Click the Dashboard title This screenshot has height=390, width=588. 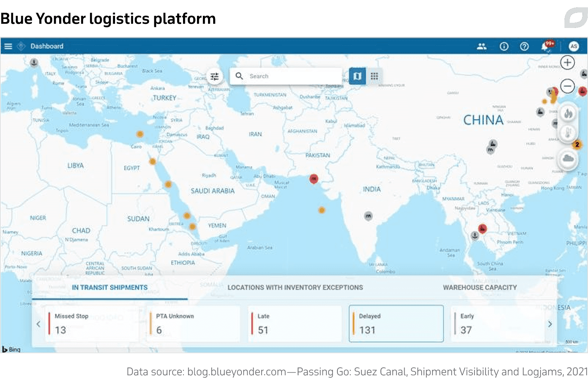(x=47, y=46)
